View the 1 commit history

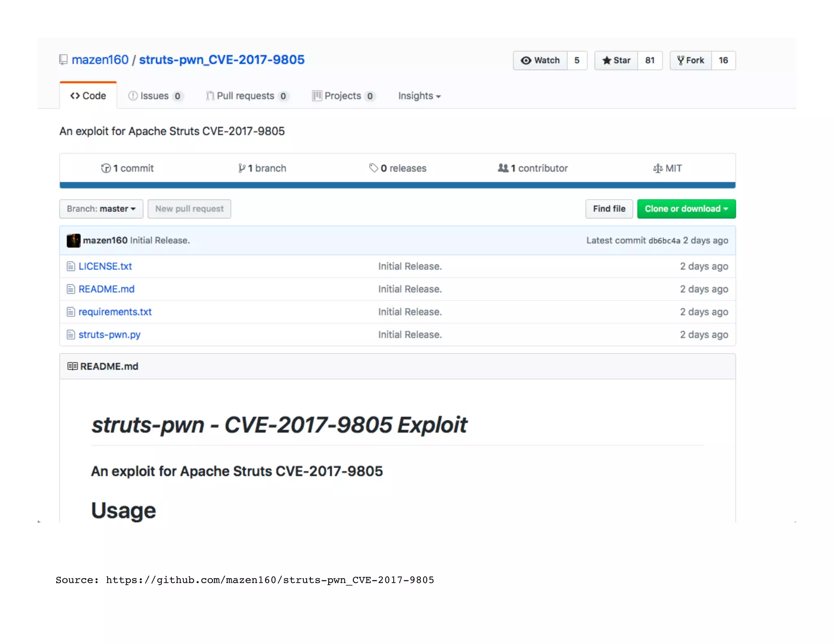tap(127, 168)
